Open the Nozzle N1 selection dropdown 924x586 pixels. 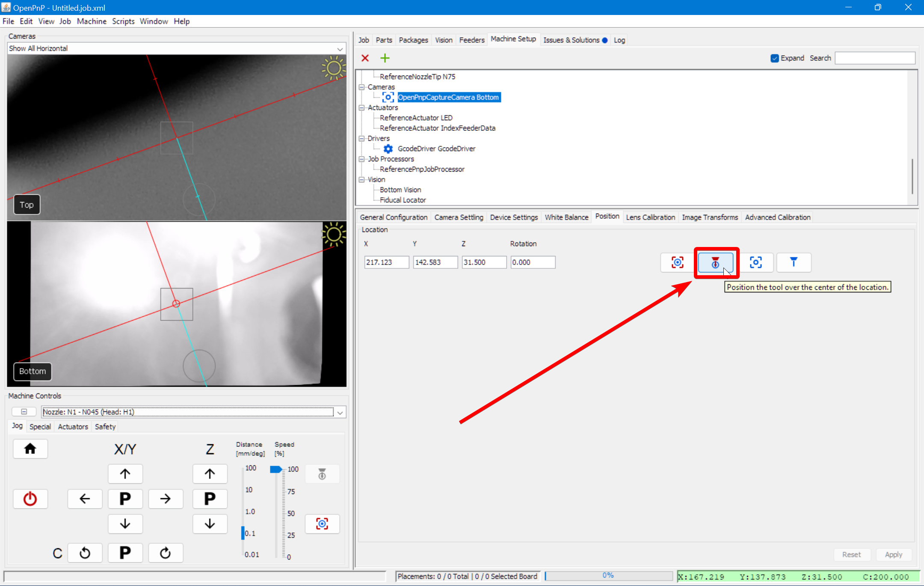340,412
